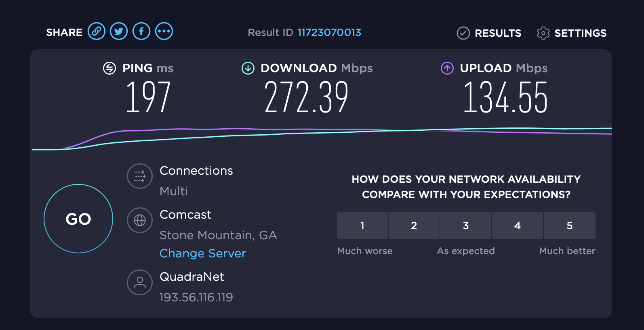Image resolution: width=644 pixels, height=330 pixels.
Task: Open Result ID 11723070013 link
Action: (x=329, y=33)
